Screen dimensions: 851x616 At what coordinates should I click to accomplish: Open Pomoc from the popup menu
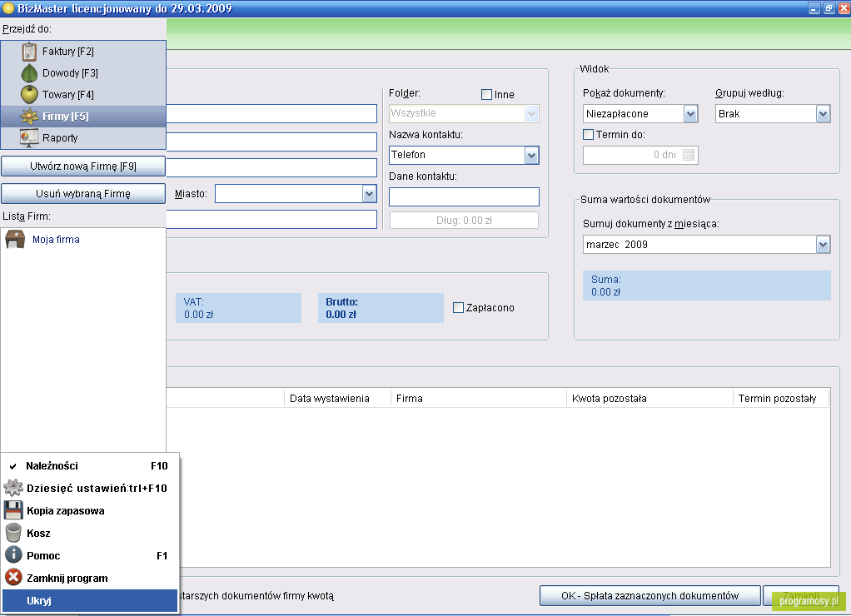tap(90, 555)
